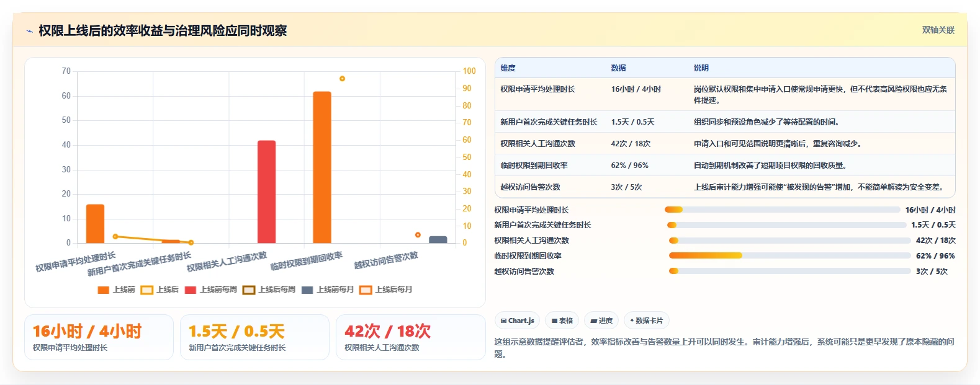980x385 pixels.
Task: Click the 数据卡片 chip
Action: coord(646,321)
